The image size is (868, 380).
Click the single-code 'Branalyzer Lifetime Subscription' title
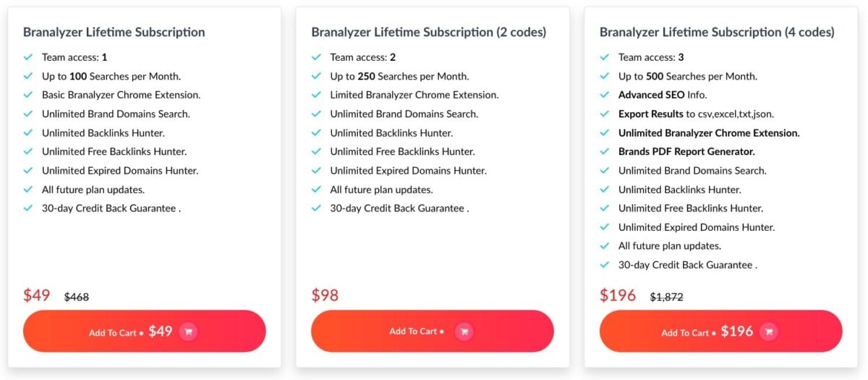(x=114, y=33)
